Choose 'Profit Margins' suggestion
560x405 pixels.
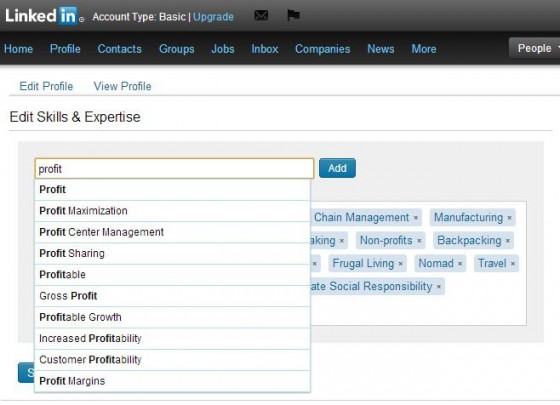coord(172,381)
